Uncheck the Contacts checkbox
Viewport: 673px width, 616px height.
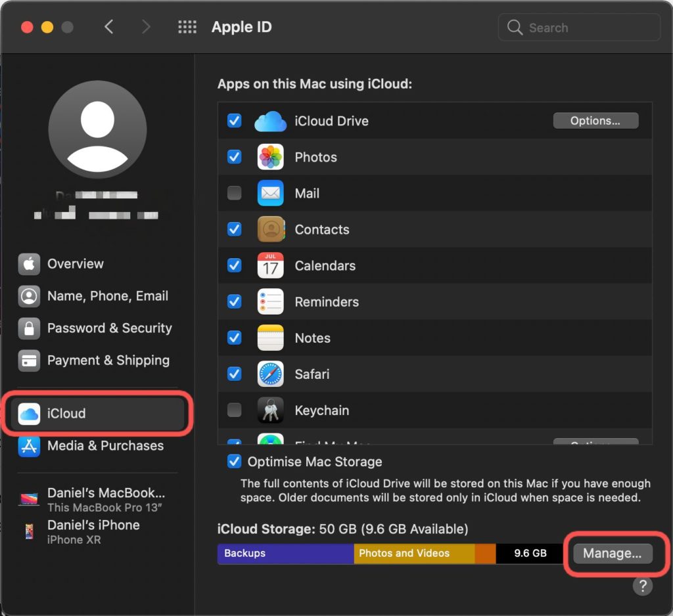(235, 229)
